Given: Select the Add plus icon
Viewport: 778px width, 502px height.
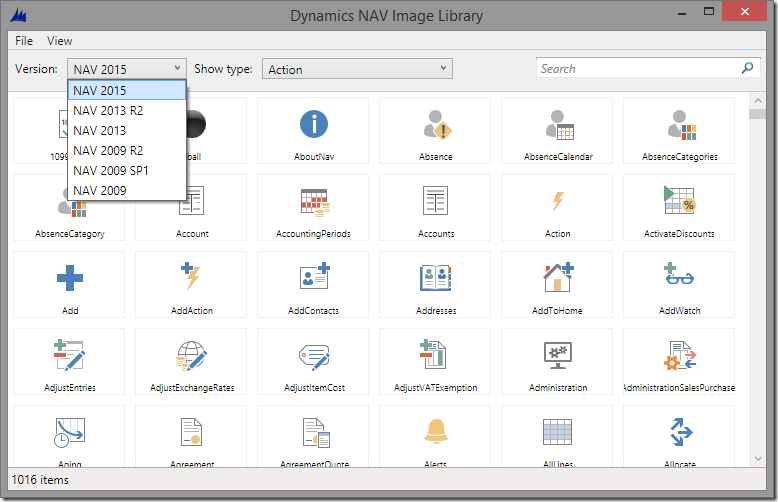Looking at the screenshot, I should tap(70, 277).
